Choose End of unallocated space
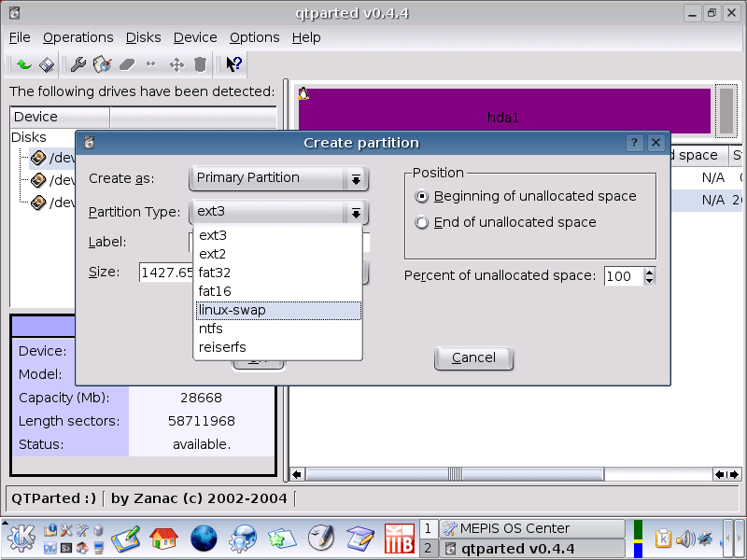The height and width of the screenshot is (560, 747). pos(422,222)
